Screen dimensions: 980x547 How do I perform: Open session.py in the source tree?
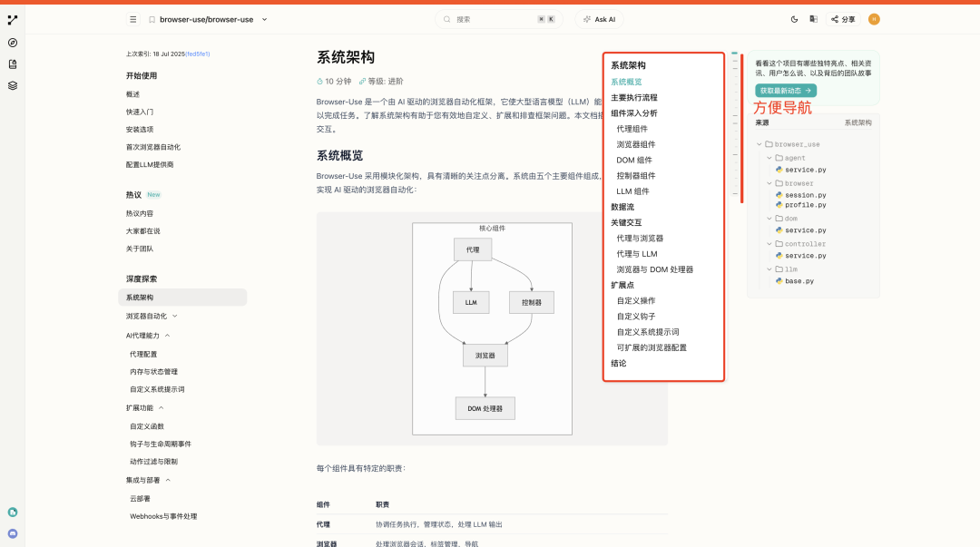coord(806,195)
